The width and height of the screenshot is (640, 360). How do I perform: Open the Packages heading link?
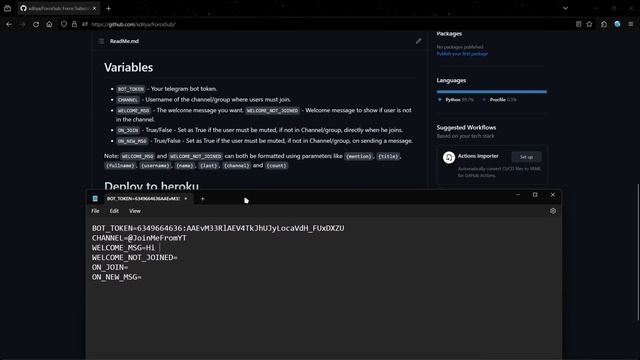[x=449, y=34]
